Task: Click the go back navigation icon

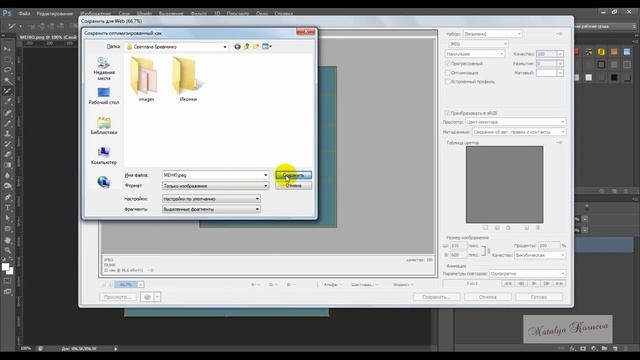Action: (x=237, y=47)
